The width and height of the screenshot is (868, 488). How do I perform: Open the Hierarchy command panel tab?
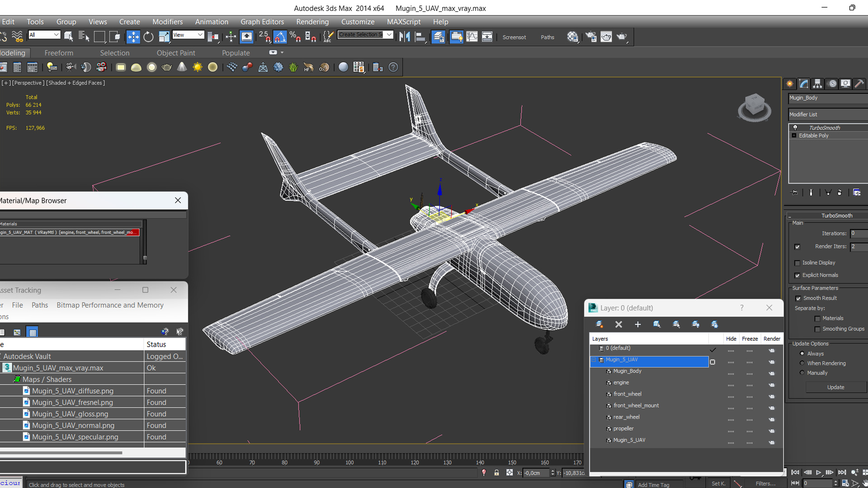click(x=817, y=84)
